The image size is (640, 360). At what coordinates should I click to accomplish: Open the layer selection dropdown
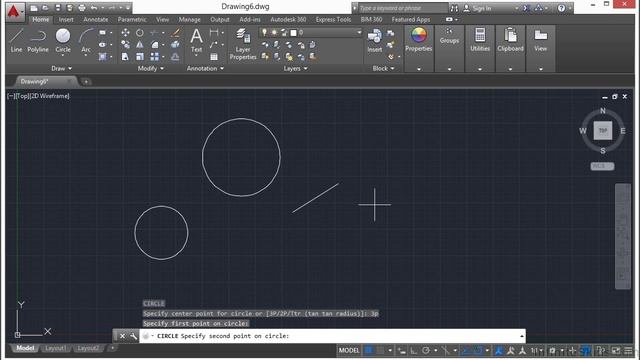click(359, 32)
